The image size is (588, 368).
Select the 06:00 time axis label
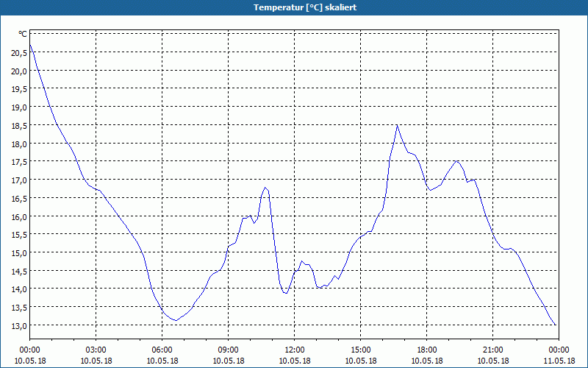coord(162,350)
